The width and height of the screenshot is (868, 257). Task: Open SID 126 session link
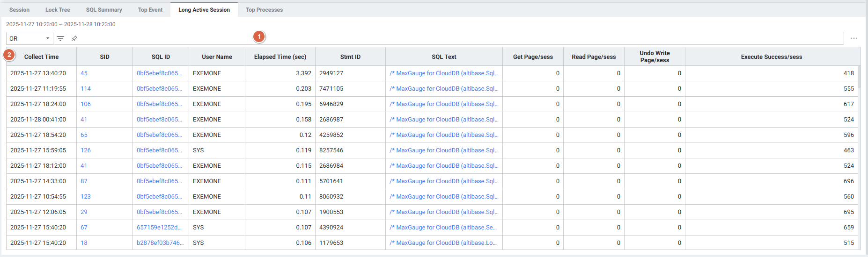click(x=86, y=150)
